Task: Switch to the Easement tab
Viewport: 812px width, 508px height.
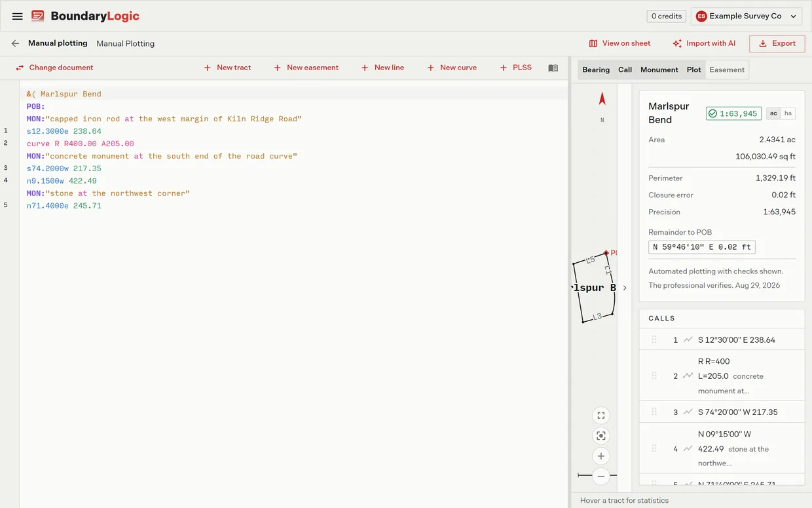Action: (727, 69)
